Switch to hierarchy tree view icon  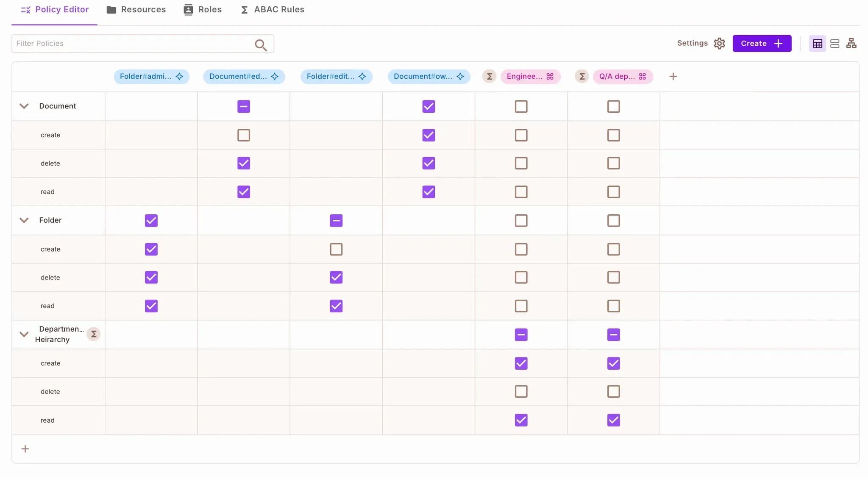[x=851, y=43]
